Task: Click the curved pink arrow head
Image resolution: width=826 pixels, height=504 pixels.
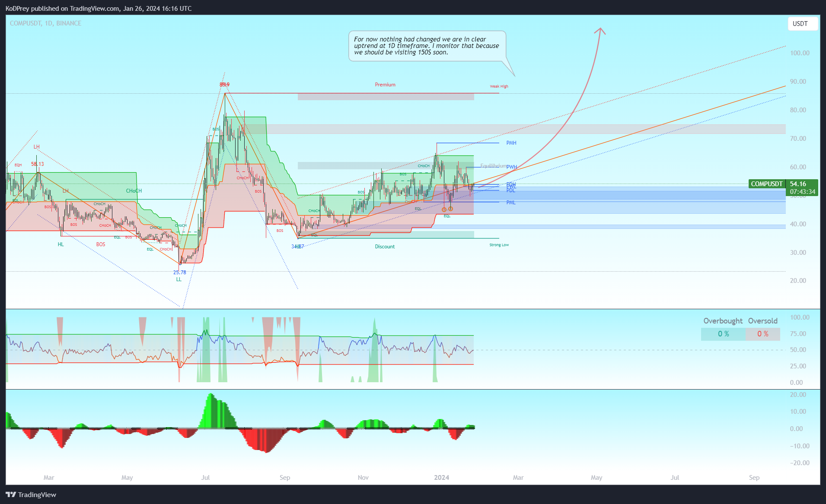Action: [x=600, y=31]
